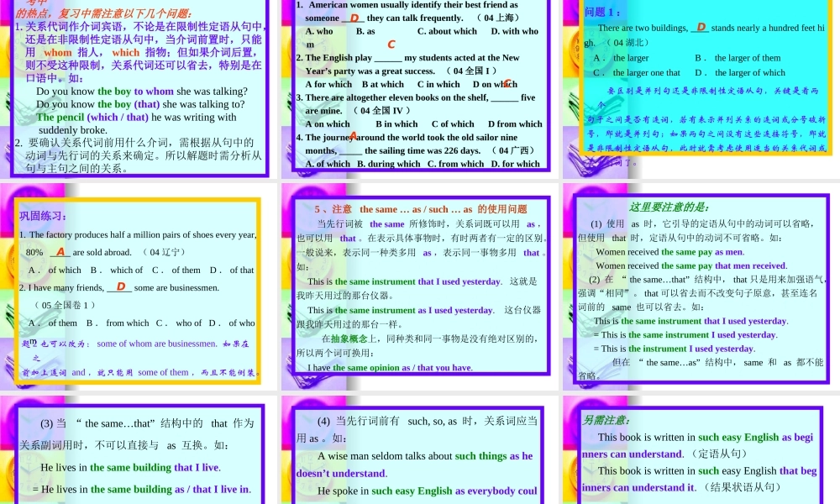This screenshot has height=504, width=840.
Task: Click the red answer 'D' in the American women question
Action: 354,18
